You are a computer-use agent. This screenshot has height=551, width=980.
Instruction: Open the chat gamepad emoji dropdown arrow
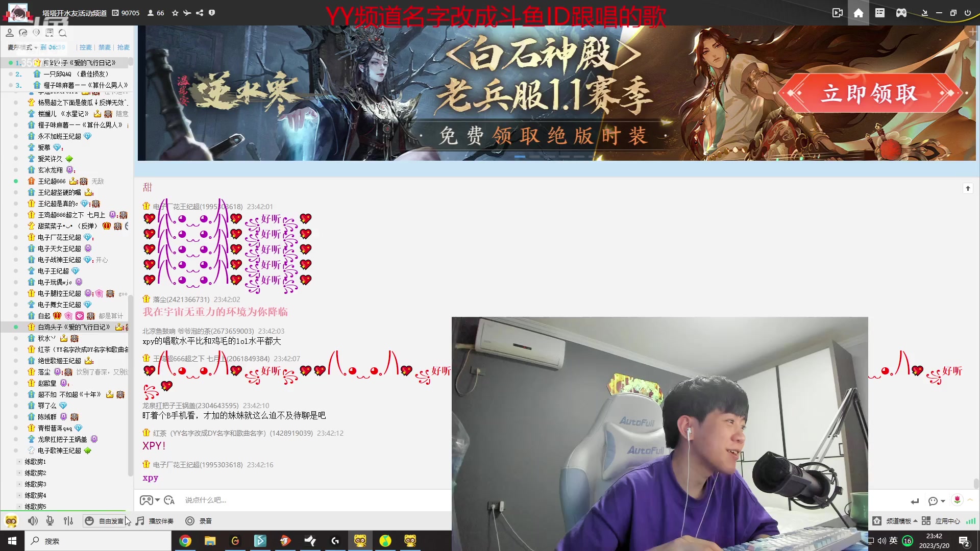pyautogui.click(x=158, y=500)
